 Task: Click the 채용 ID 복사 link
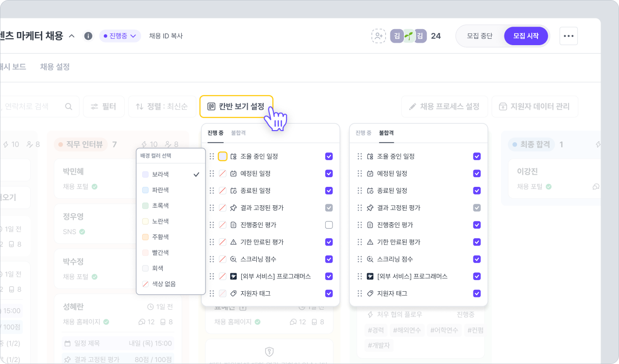click(166, 36)
